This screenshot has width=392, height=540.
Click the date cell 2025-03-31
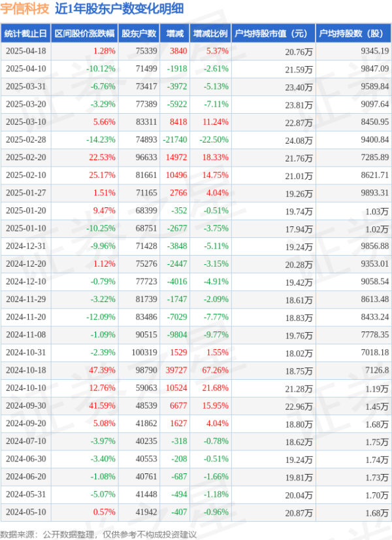[x=26, y=86]
